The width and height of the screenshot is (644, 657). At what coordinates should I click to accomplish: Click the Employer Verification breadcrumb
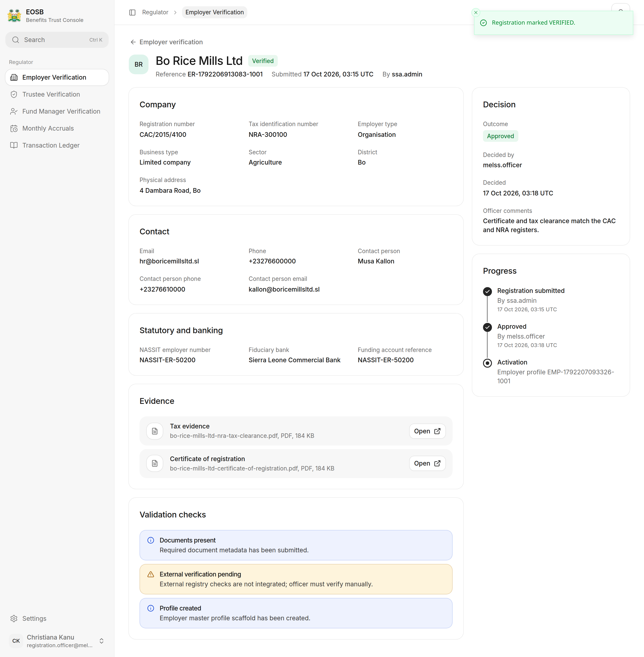tap(214, 12)
